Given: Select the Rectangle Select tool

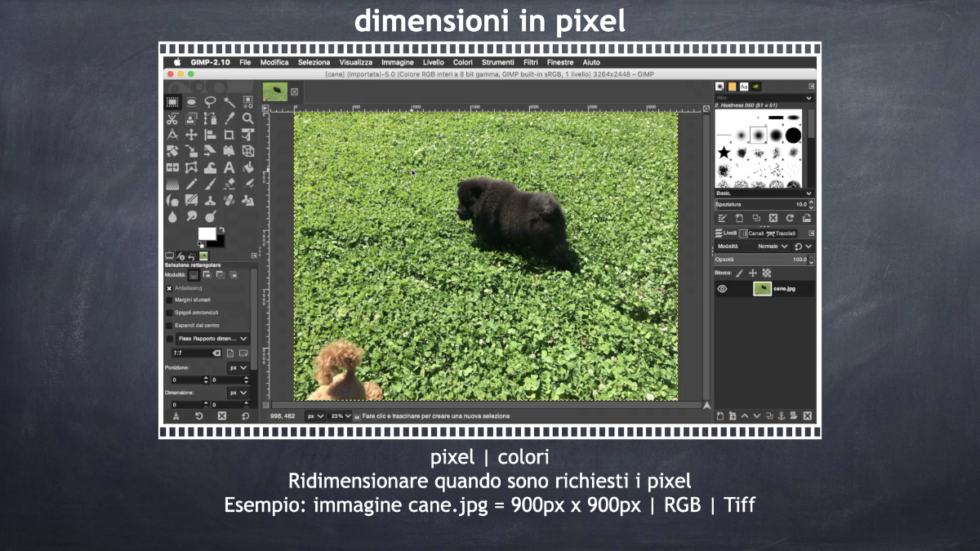Looking at the screenshot, I should pyautogui.click(x=173, y=102).
